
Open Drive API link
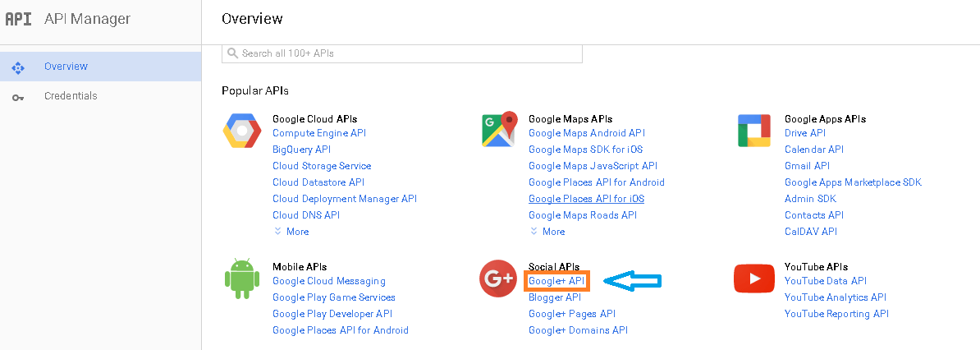click(805, 133)
